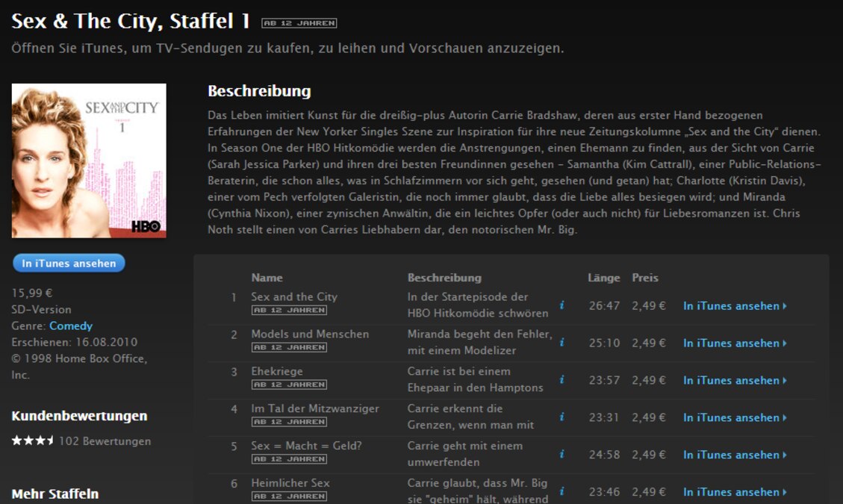The height and width of the screenshot is (504, 843).
Task: Select episode title Sex and the City
Action: (x=294, y=297)
